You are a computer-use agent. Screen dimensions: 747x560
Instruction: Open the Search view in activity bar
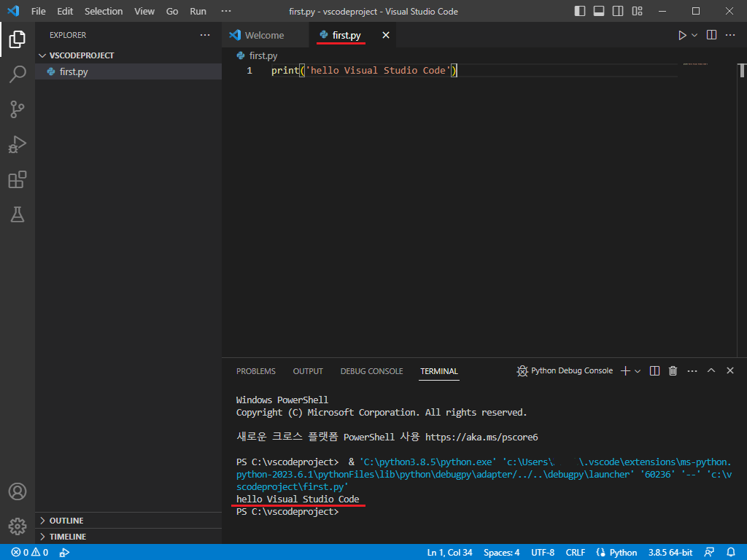[18, 74]
